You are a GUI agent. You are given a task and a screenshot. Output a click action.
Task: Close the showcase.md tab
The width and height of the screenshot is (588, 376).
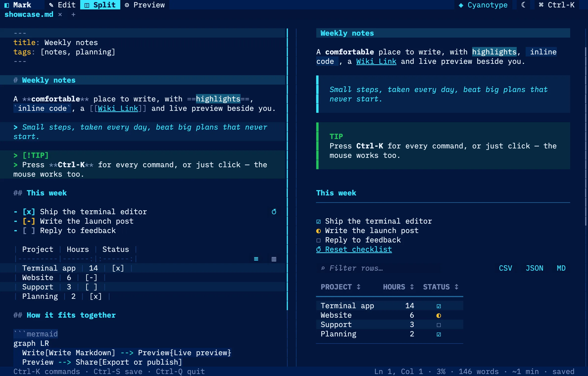pos(60,14)
